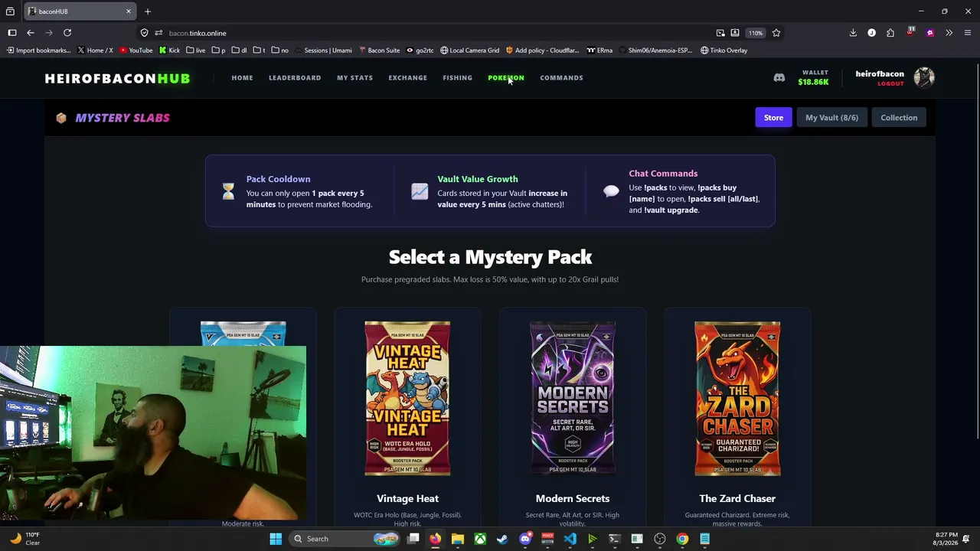Image resolution: width=980 pixels, height=551 pixels.
Task: Go to the HOME nav item
Action: point(242,77)
